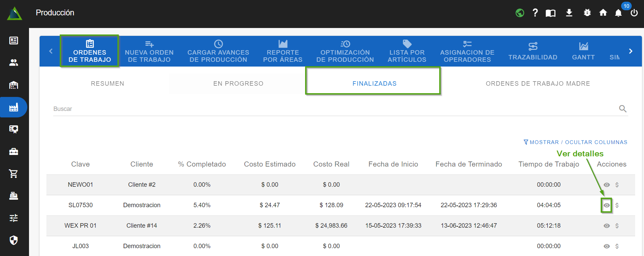Image resolution: width=644 pixels, height=256 pixels.
Task: Open Mostrar / Ocultar Columnas filter
Action: pos(575,142)
